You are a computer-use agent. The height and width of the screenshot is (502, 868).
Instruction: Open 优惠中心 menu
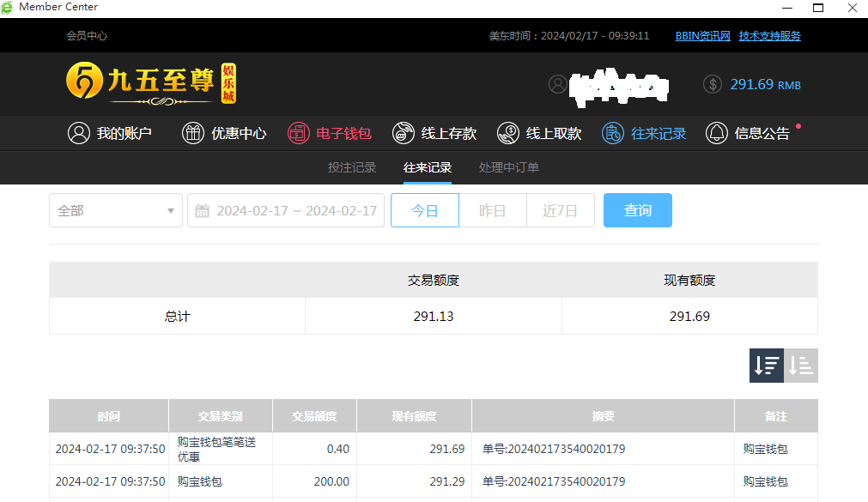click(x=224, y=133)
